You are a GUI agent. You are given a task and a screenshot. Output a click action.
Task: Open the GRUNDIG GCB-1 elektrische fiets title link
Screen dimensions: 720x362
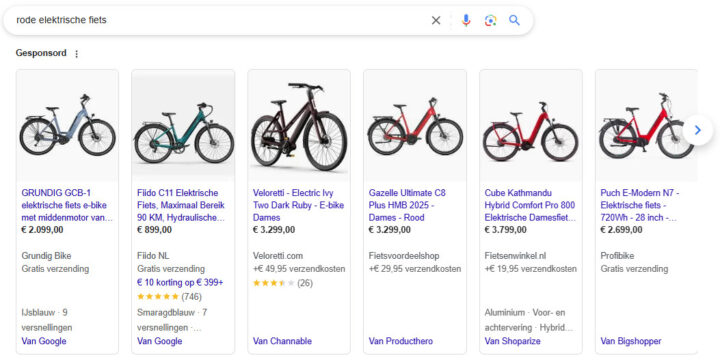(x=67, y=205)
